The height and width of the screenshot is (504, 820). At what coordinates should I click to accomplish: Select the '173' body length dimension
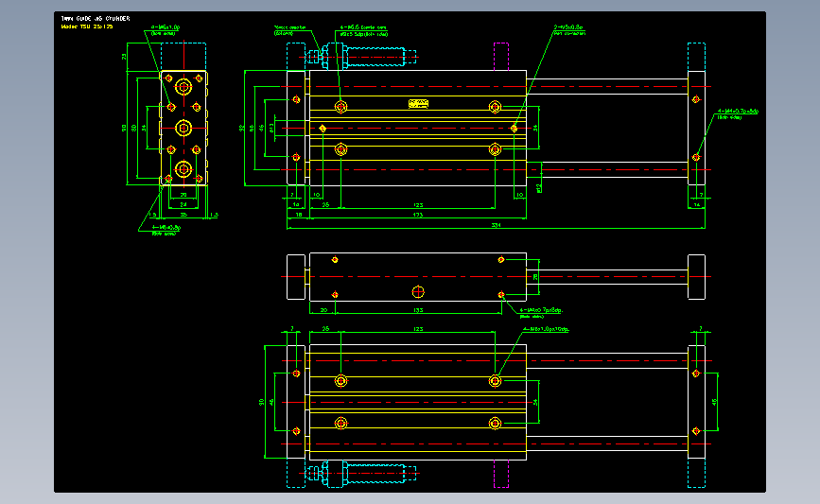418,215
